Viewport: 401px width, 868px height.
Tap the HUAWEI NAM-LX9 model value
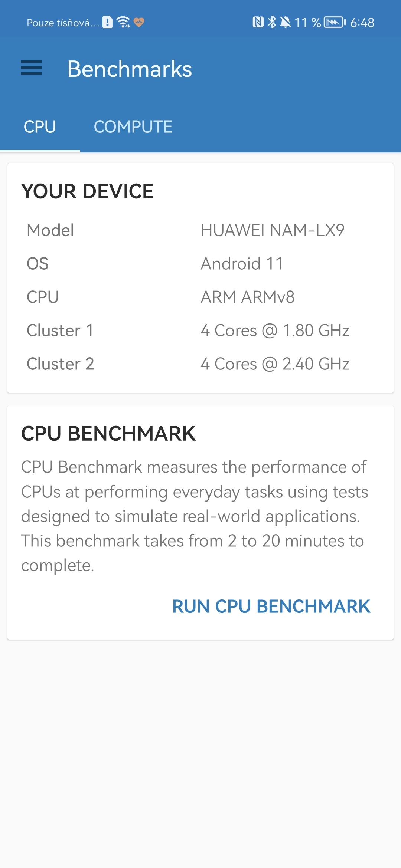273,230
